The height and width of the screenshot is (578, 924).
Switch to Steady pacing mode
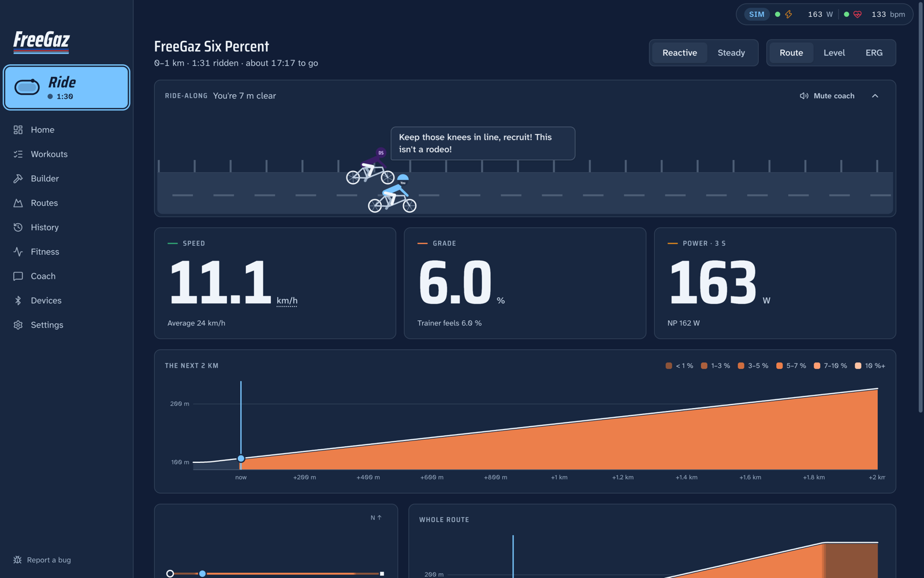[731, 53]
